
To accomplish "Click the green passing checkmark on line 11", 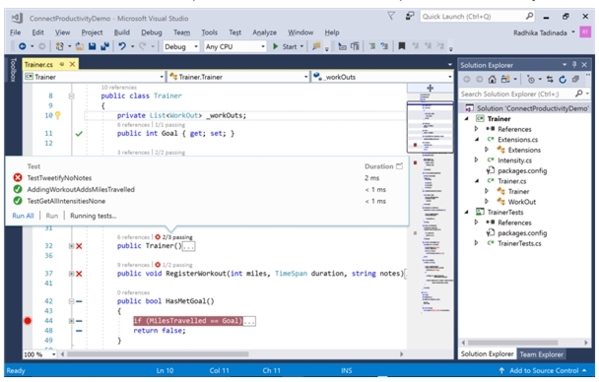I will [79, 133].
